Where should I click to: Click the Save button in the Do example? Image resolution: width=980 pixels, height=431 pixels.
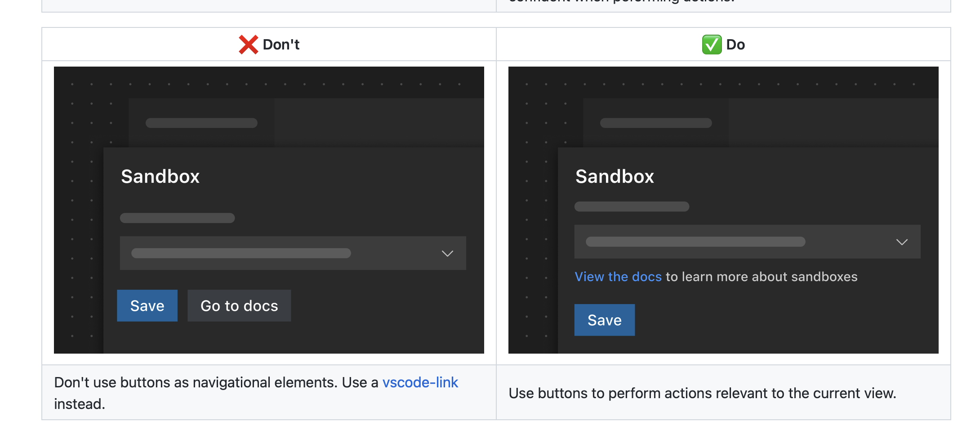[x=604, y=320]
